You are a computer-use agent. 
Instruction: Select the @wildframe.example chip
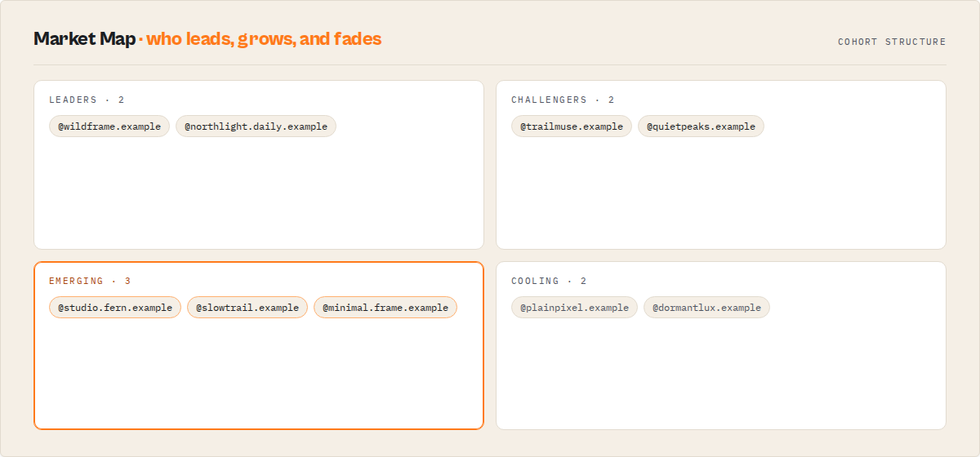(x=109, y=126)
